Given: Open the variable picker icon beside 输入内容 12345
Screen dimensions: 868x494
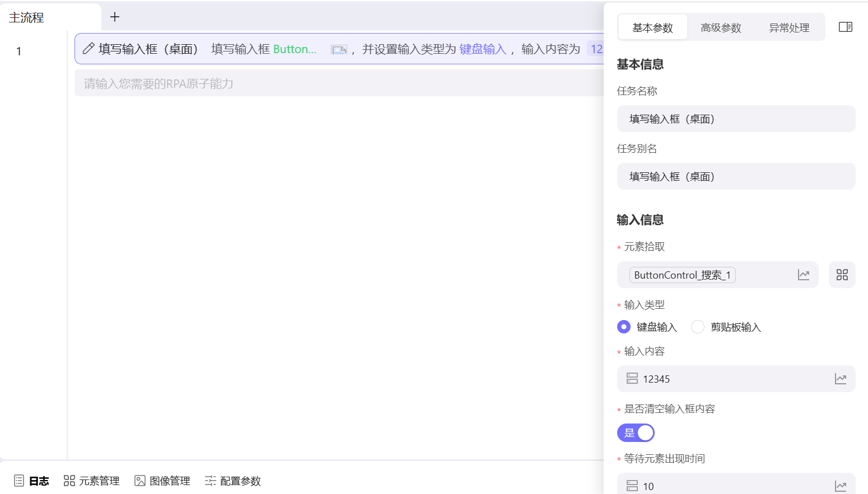Looking at the screenshot, I should (841, 379).
